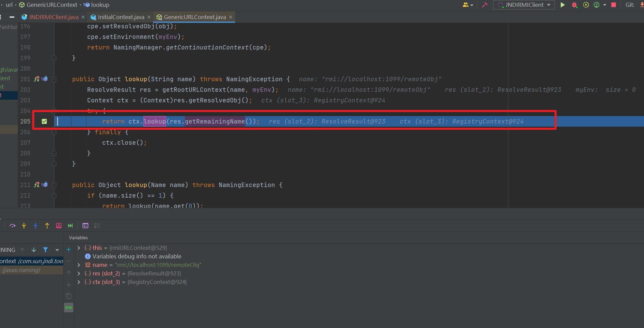
Task: Click the Run to Cursor icon
Action: [70, 226]
